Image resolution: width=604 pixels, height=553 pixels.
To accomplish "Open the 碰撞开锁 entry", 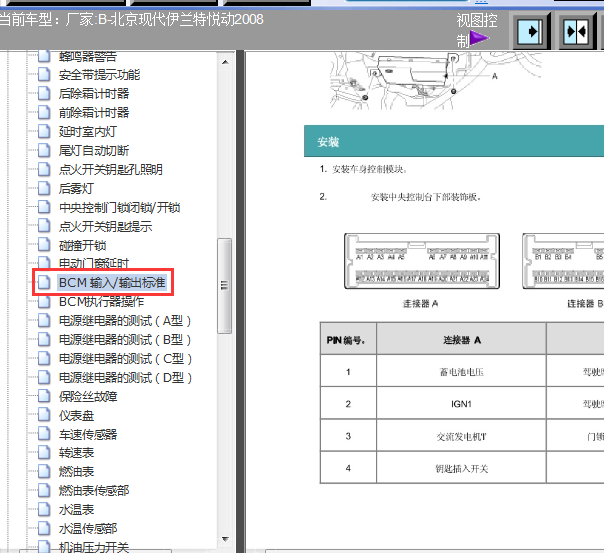I will [82, 245].
